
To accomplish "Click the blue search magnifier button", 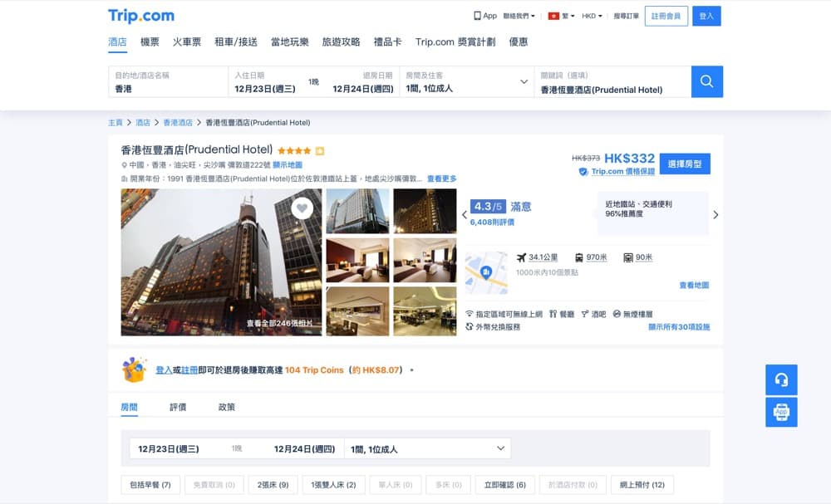I will click(706, 81).
